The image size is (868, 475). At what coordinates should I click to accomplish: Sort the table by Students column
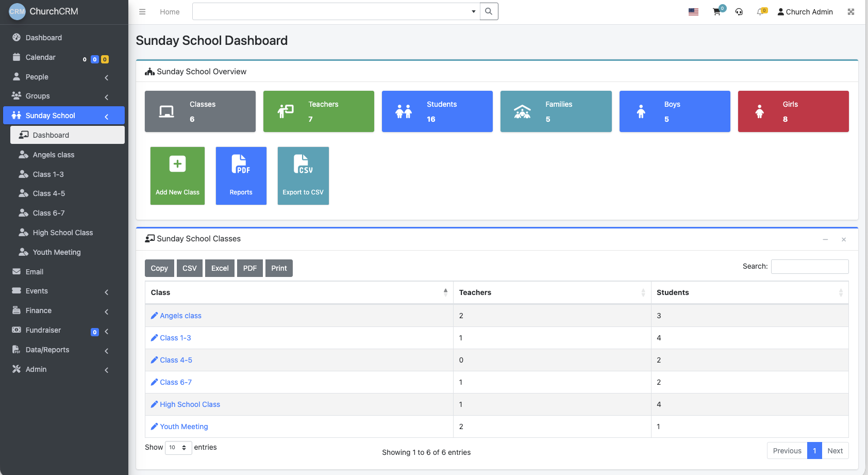click(x=749, y=292)
